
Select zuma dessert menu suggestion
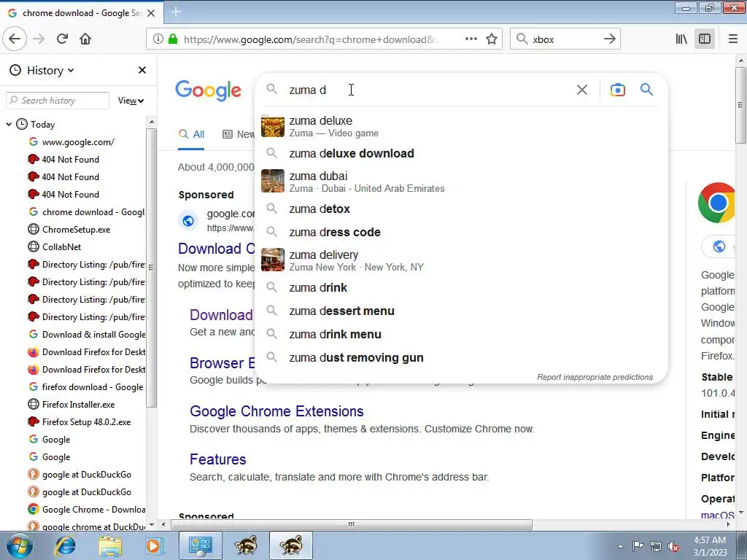(461, 311)
